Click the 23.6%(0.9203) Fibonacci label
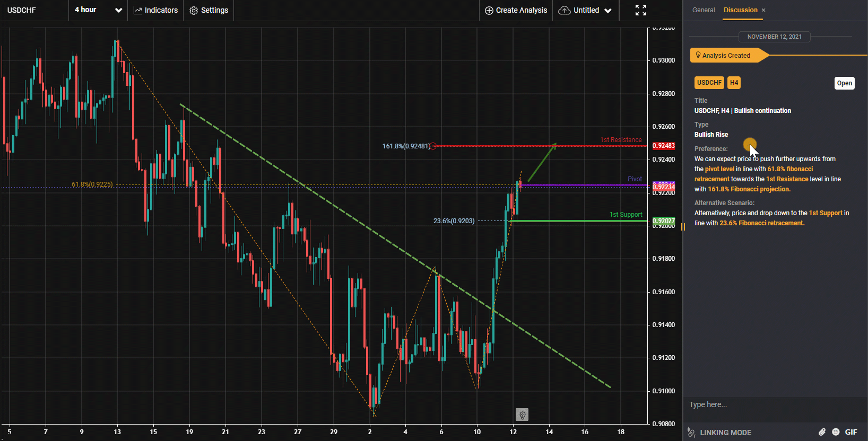Viewport: 868px width, 441px height. (454, 221)
